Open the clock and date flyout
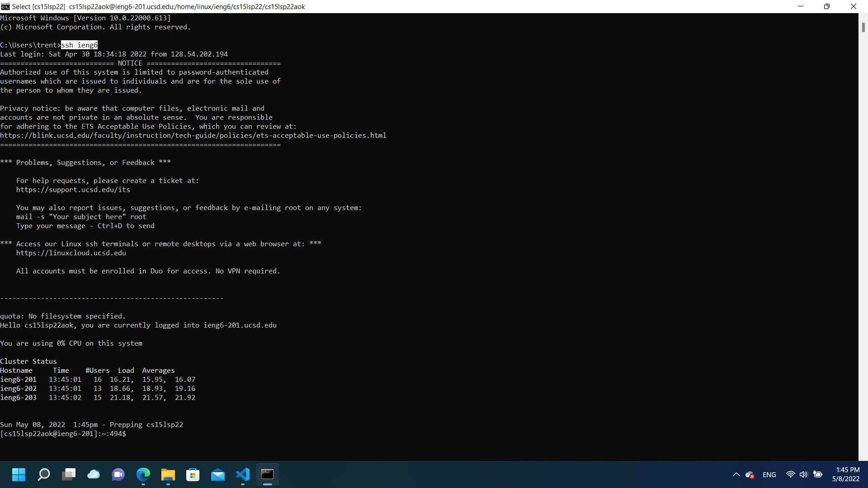 coord(845,474)
